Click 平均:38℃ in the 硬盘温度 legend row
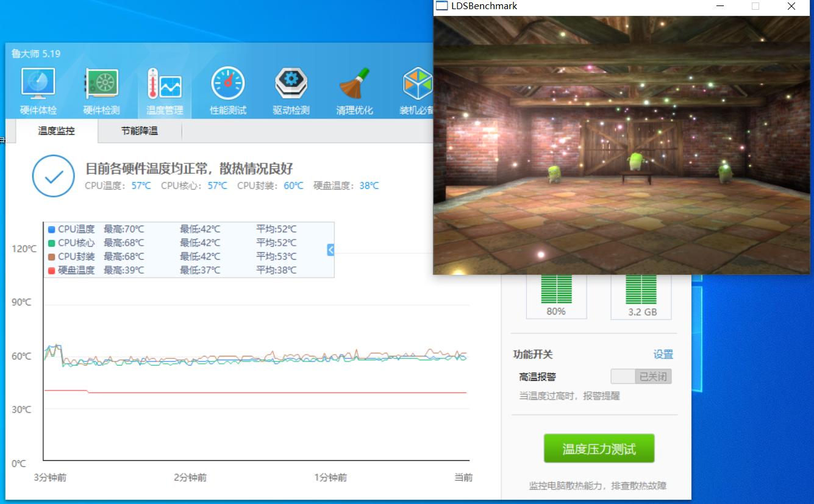Screen dimensions: 814x504 (276, 271)
